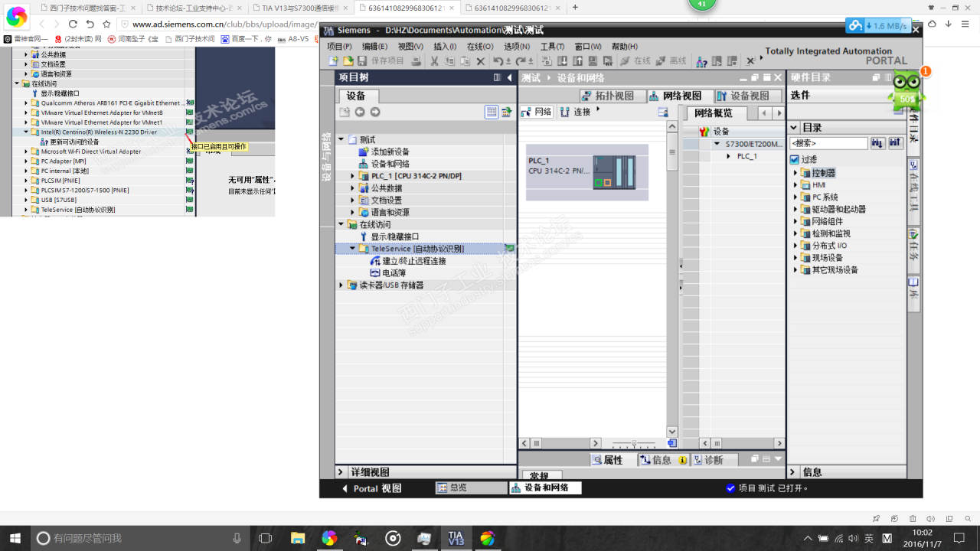
Task: Select the Save Project toolbar icon
Action: (x=361, y=60)
